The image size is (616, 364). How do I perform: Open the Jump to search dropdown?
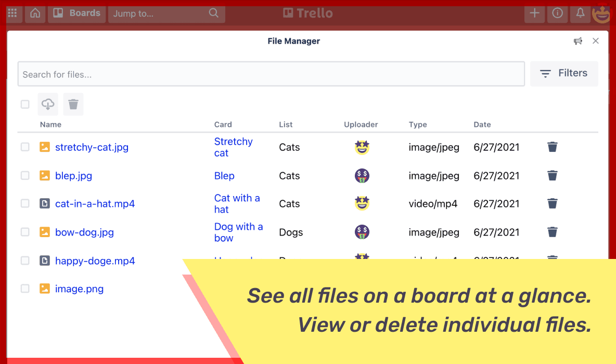pyautogui.click(x=166, y=14)
